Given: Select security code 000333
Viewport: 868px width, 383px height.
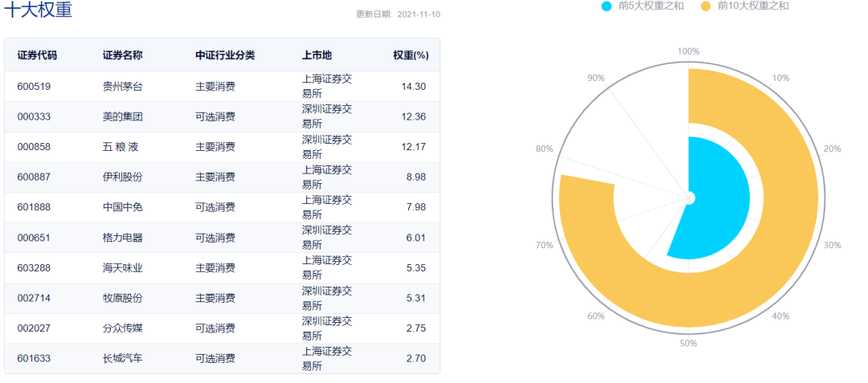Looking at the screenshot, I should [35, 116].
